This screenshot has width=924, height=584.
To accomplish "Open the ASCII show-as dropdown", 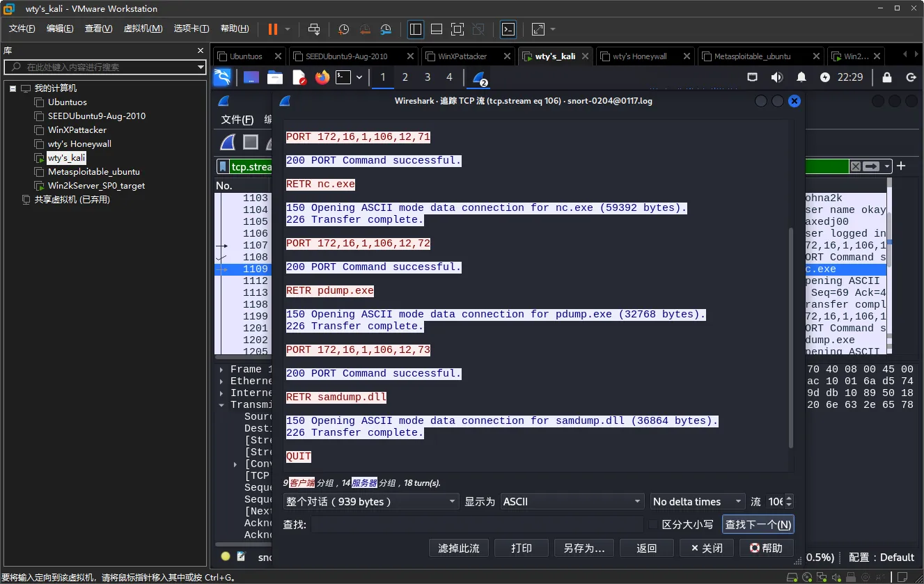I will [x=572, y=501].
